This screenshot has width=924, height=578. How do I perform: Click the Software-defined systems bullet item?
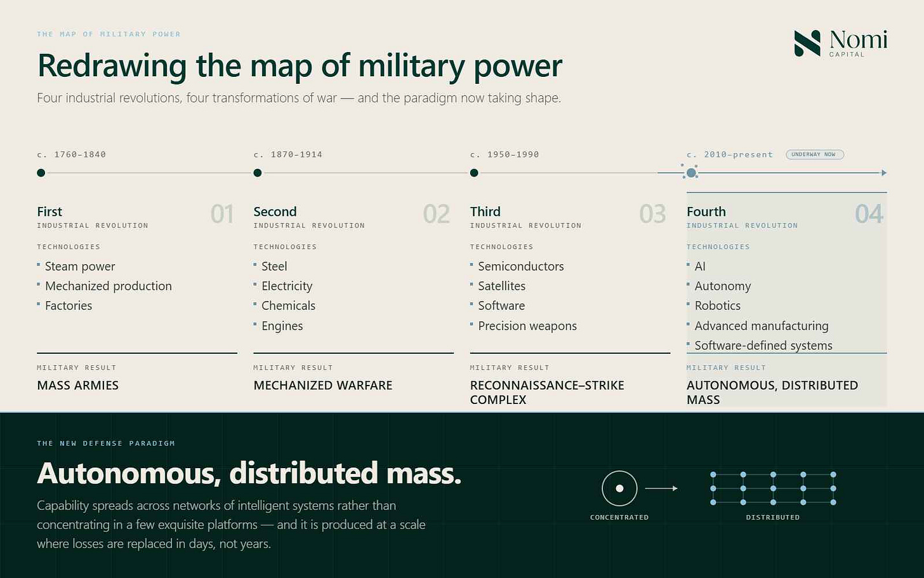point(763,346)
